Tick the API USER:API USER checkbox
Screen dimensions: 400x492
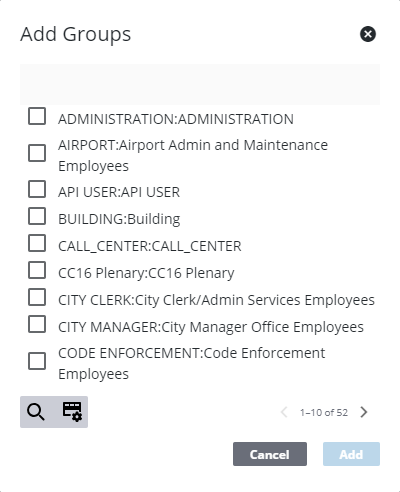[37, 189]
